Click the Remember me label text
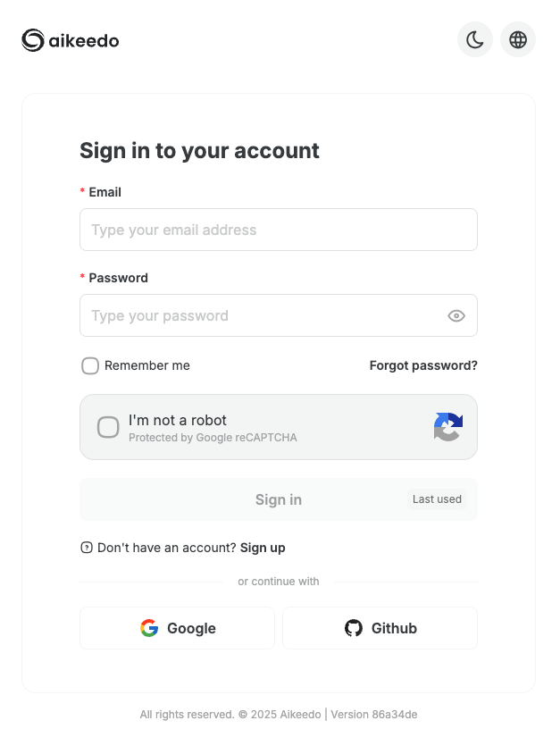The width and height of the screenshot is (560, 754). click(x=147, y=365)
